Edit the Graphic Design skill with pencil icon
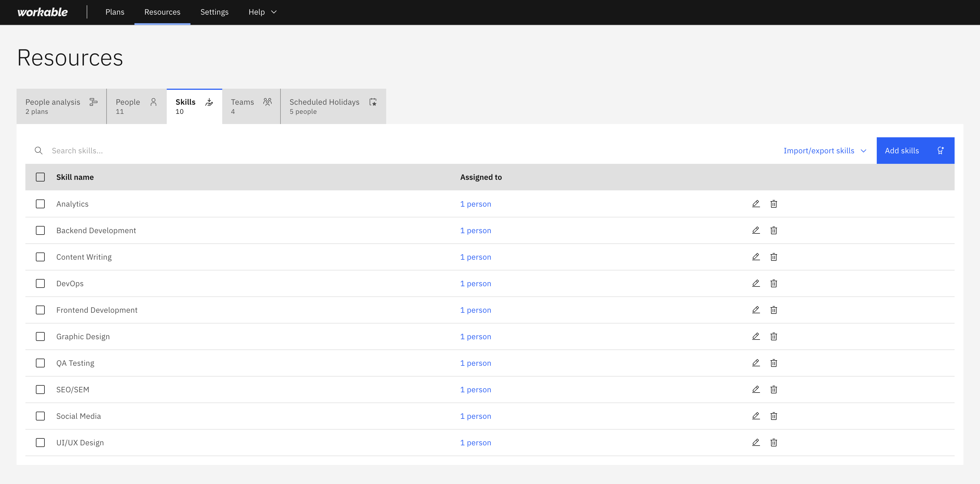The height and width of the screenshot is (484, 980). pos(756,336)
